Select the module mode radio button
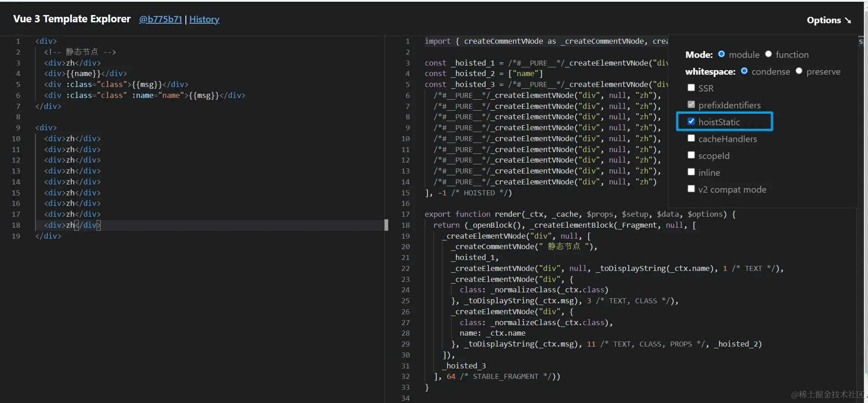 pos(721,54)
